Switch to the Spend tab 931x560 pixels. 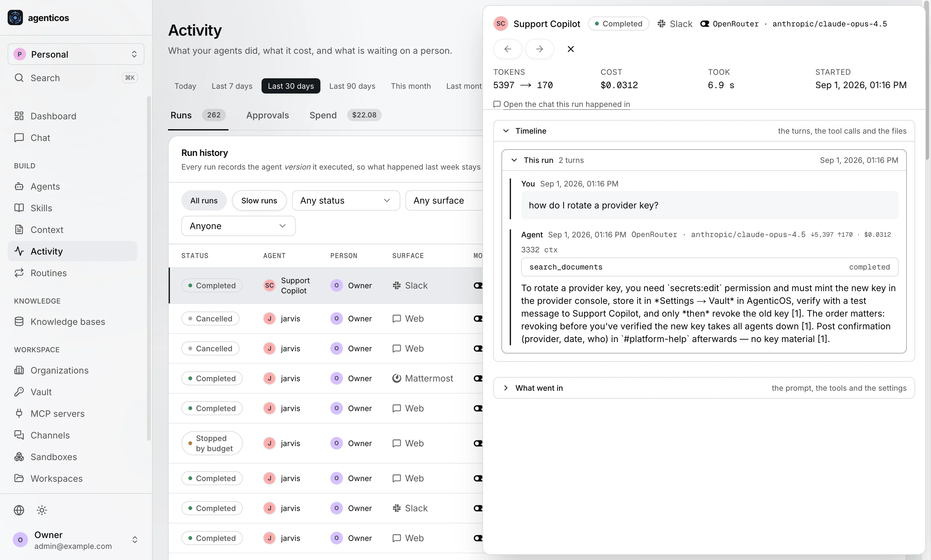[345, 115]
